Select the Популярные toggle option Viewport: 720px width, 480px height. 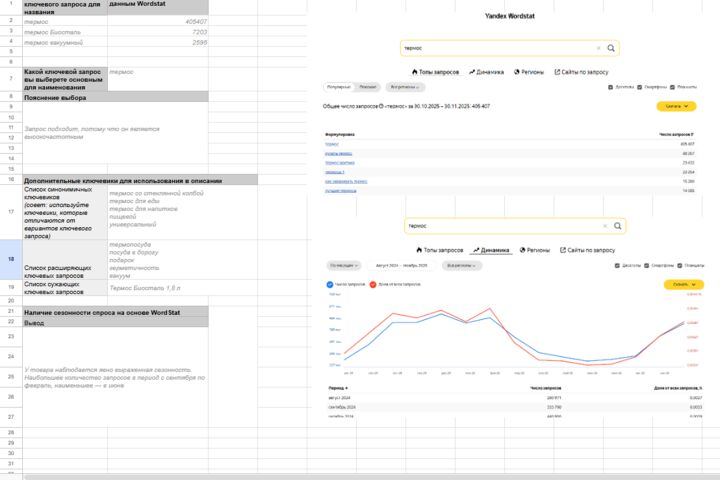tap(339, 87)
